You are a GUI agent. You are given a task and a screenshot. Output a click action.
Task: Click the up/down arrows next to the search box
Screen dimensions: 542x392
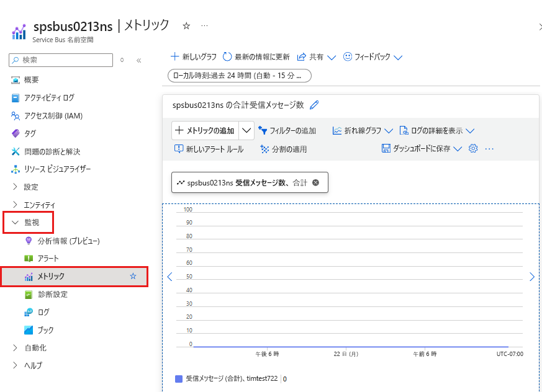122,60
